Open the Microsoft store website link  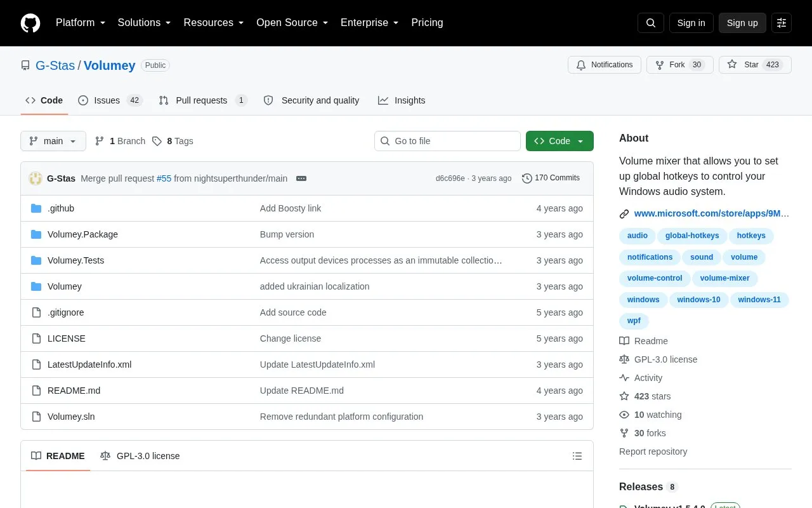click(x=712, y=214)
